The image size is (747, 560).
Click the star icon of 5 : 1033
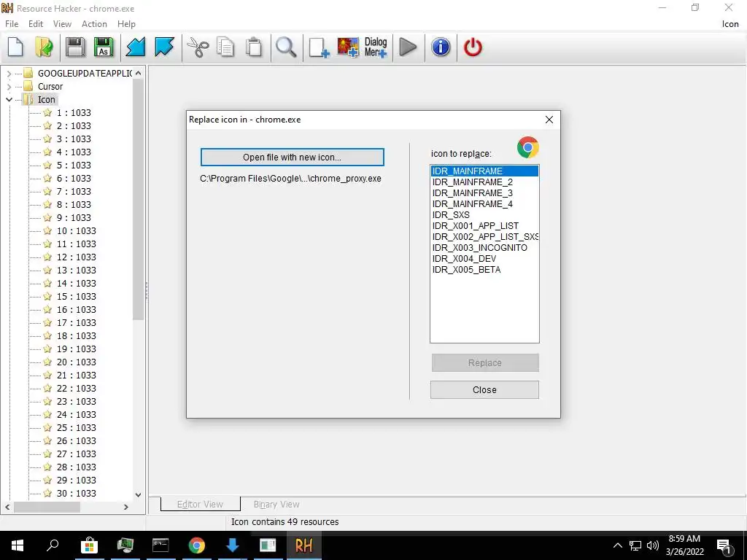tap(47, 166)
